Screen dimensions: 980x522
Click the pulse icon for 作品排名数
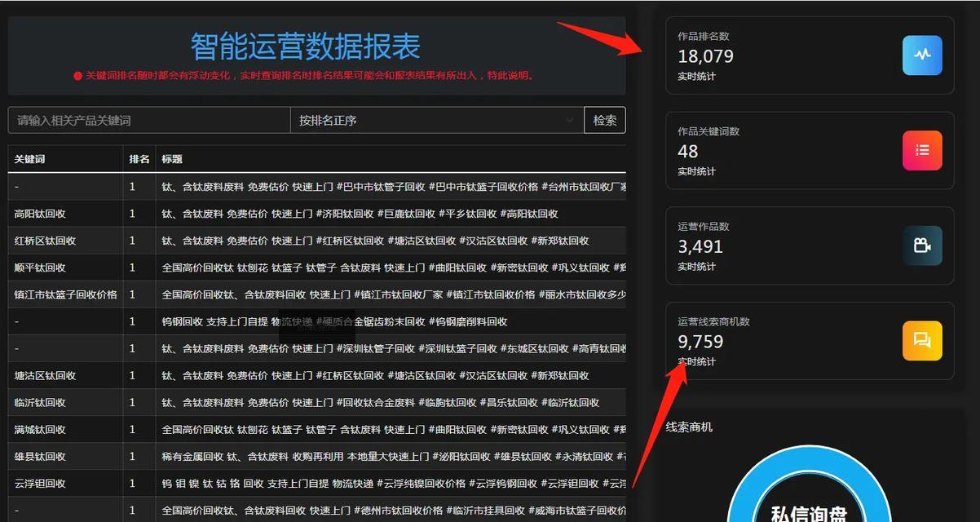click(x=922, y=55)
